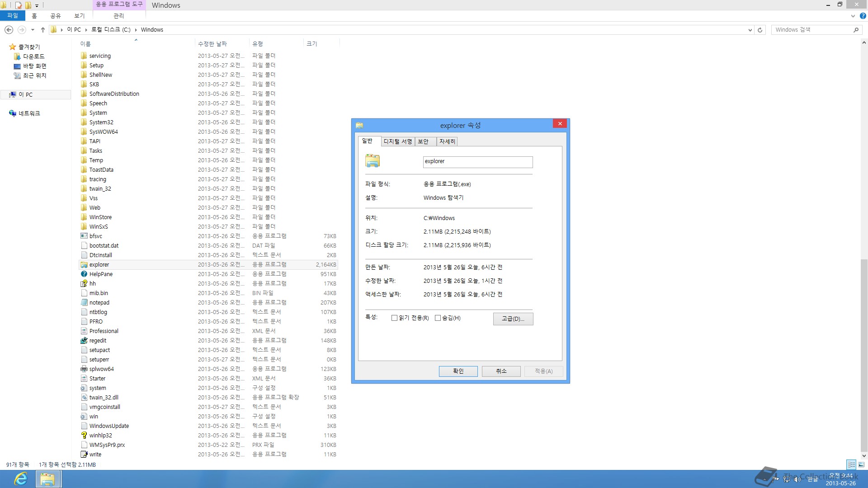Switch to large thumbnails view icon

861,465
